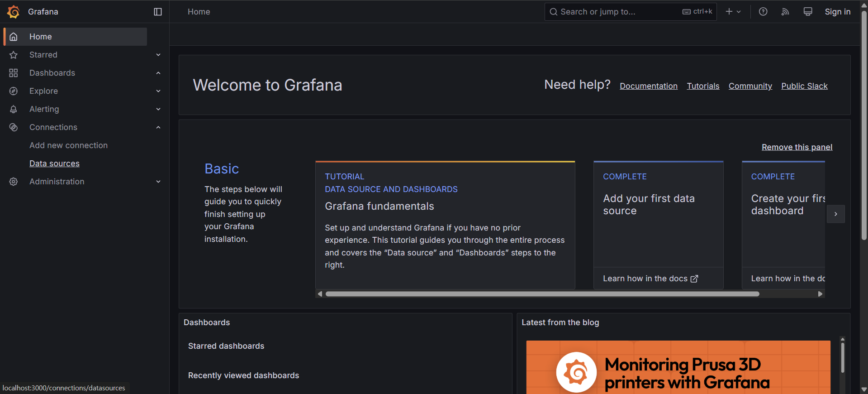Click the Alerting bell icon
868x394 pixels.
coord(14,109)
